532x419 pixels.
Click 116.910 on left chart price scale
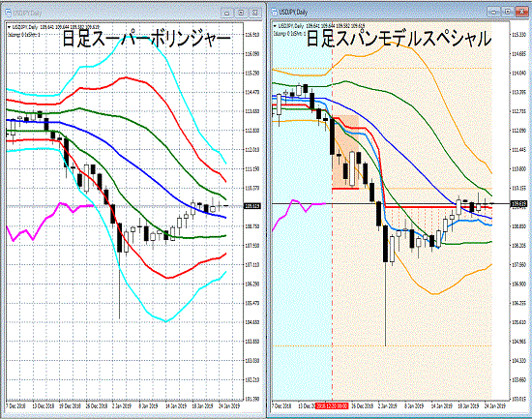coord(252,35)
